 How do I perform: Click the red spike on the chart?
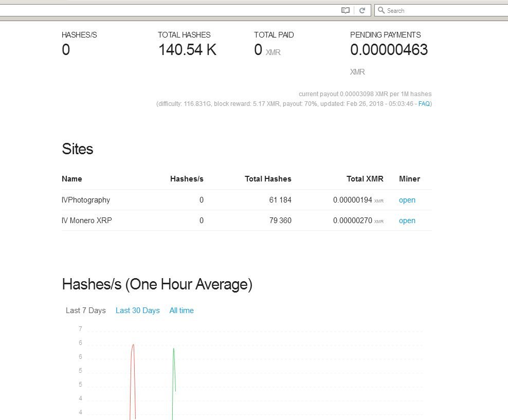tap(133, 382)
